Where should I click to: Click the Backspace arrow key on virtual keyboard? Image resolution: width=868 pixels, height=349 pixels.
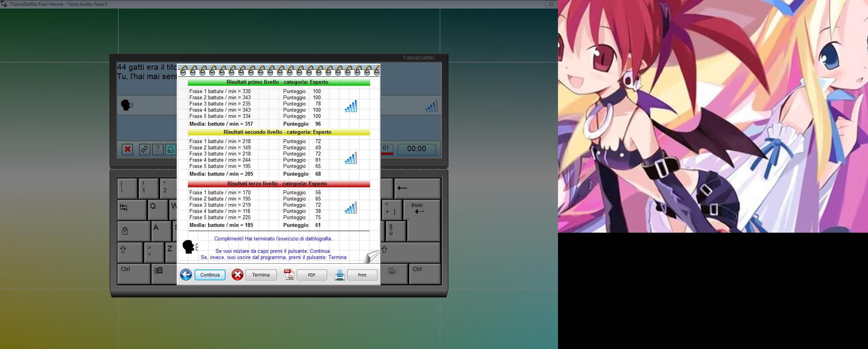click(x=417, y=188)
